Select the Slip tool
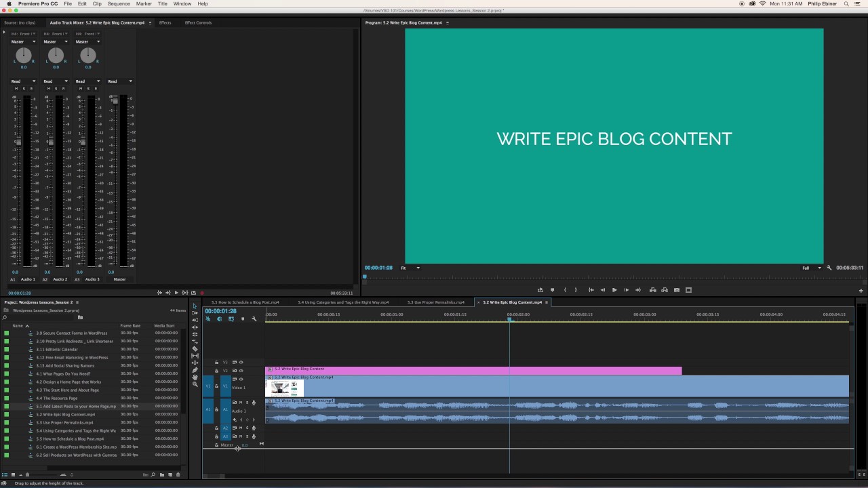 coord(195,356)
